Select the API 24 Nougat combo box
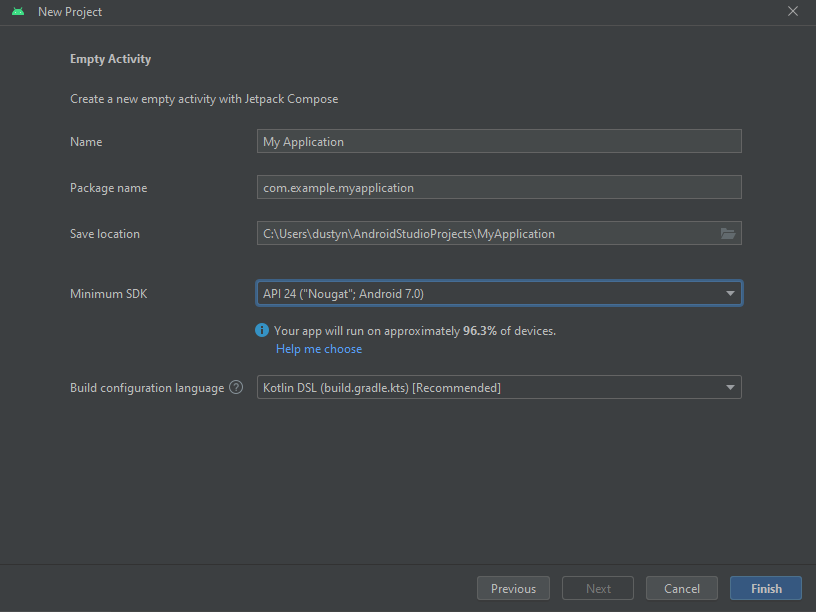Screen dimensions: 816x612 pyautogui.click(x=499, y=294)
